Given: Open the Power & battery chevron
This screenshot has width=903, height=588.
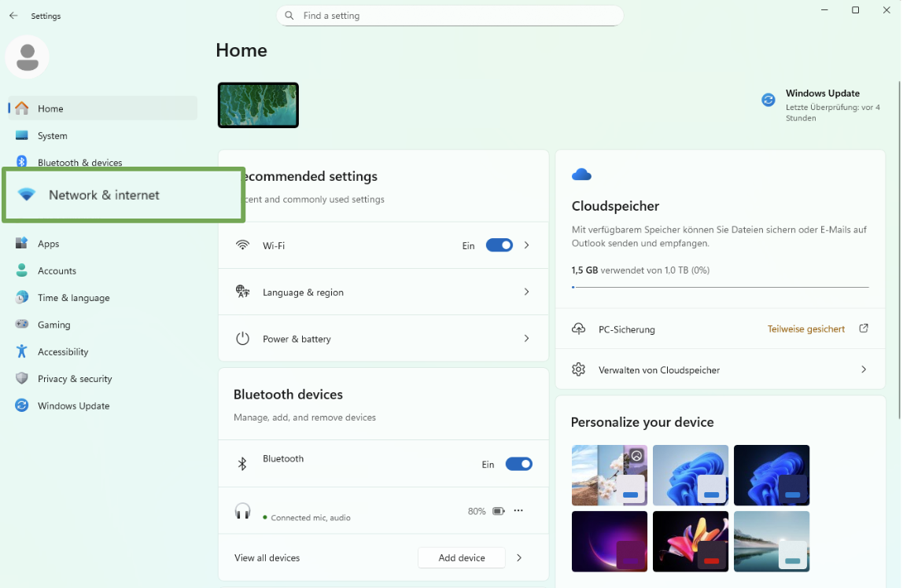Looking at the screenshot, I should pyautogui.click(x=526, y=339).
